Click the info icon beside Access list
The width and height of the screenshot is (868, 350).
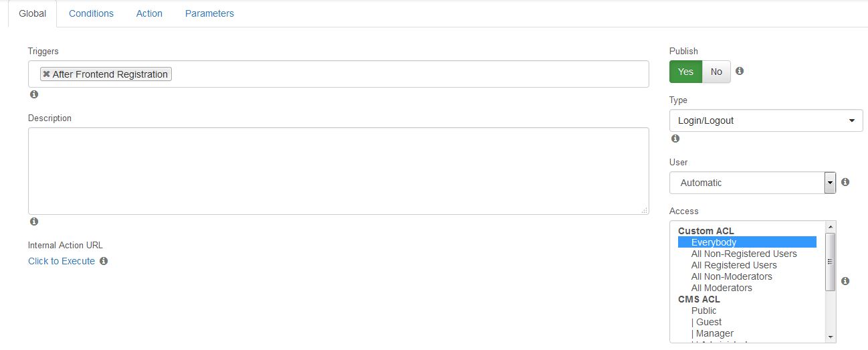[845, 281]
